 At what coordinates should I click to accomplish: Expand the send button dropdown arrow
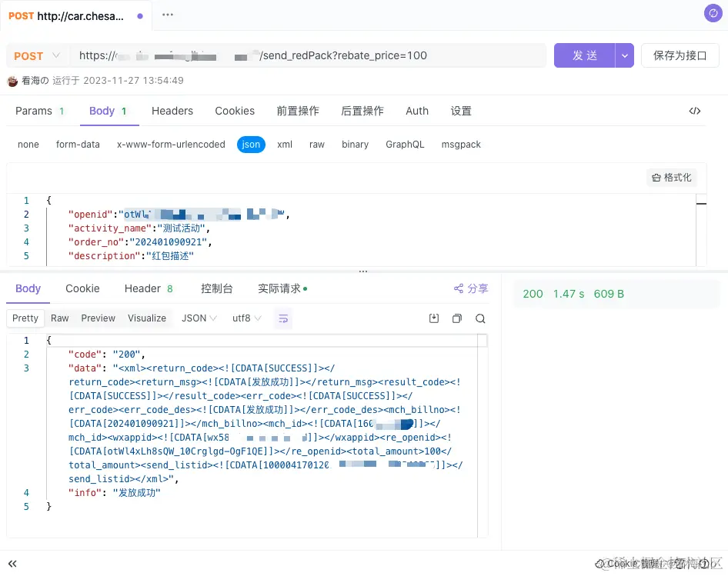[625, 55]
